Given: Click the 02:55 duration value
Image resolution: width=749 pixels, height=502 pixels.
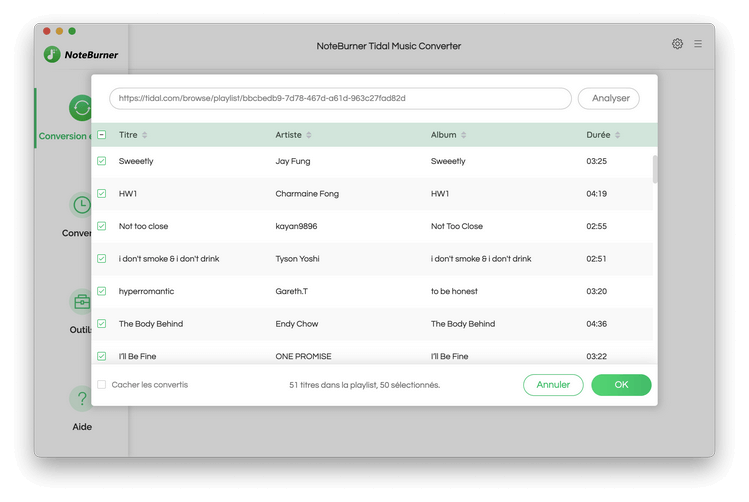Looking at the screenshot, I should [x=596, y=226].
